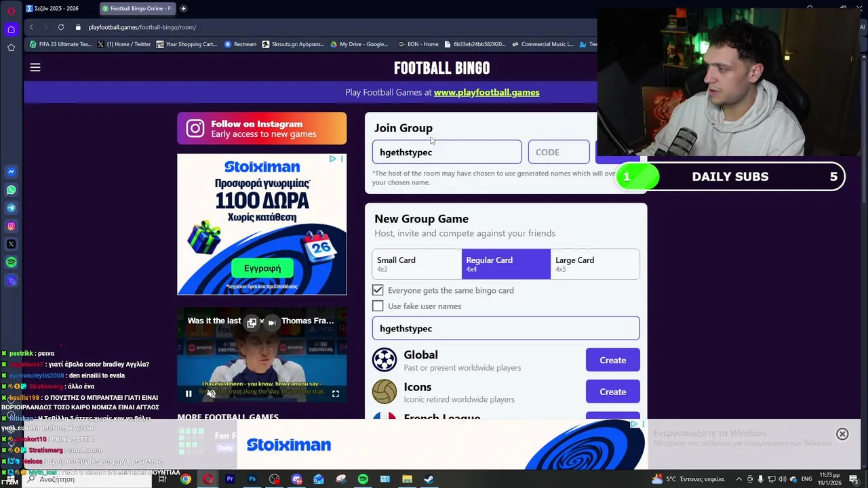868x488 pixels.
Task: Open Your Shopping Cart bookmark
Action: pyautogui.click(x=186, y=44)
